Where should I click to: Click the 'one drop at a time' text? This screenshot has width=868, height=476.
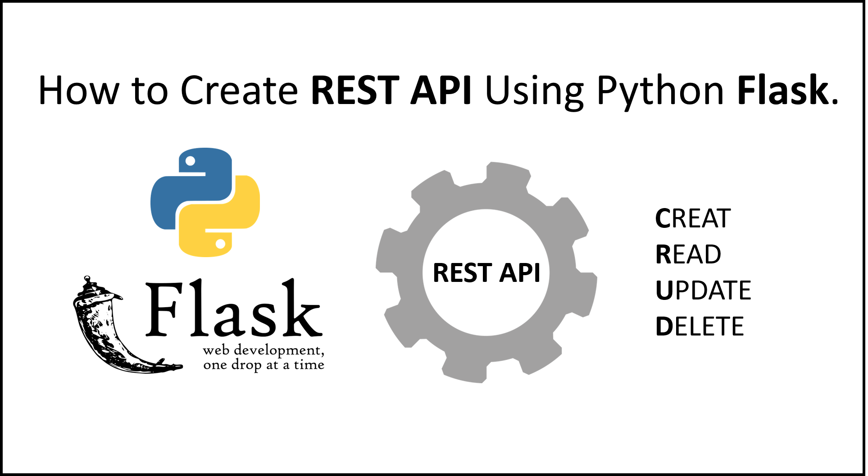click(x=264, y=365)
